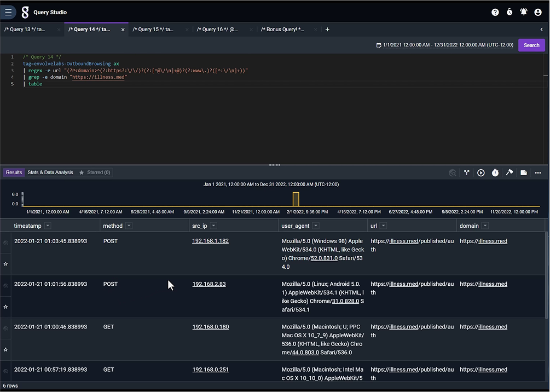This screenshot has width=550, height=392.
Task: Click the 192.168.0.180 source IP link
Action: click(211, 327)
